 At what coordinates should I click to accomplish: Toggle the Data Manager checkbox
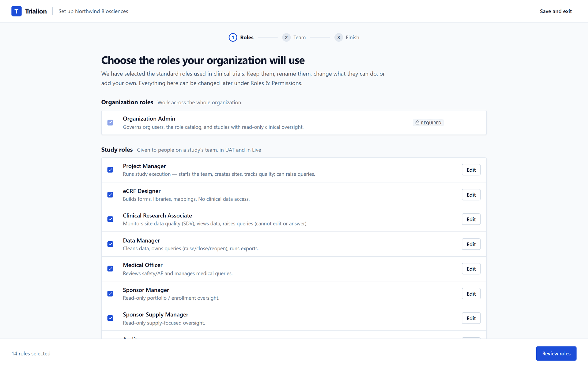point(110,244)
